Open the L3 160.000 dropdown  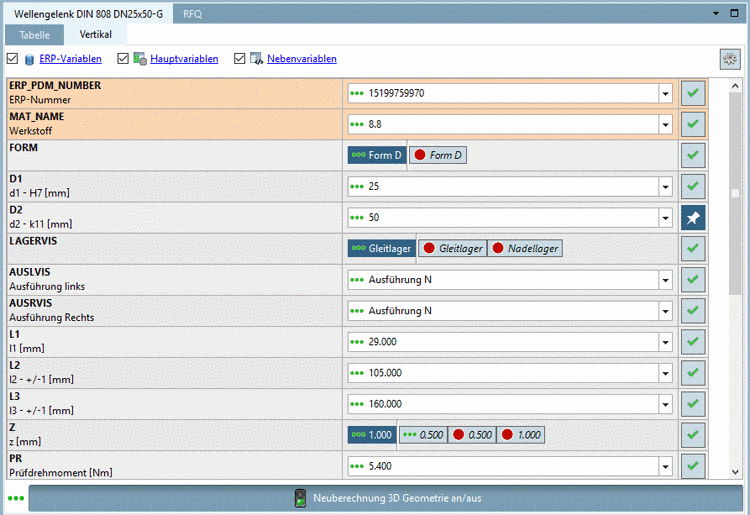[665, 405]
